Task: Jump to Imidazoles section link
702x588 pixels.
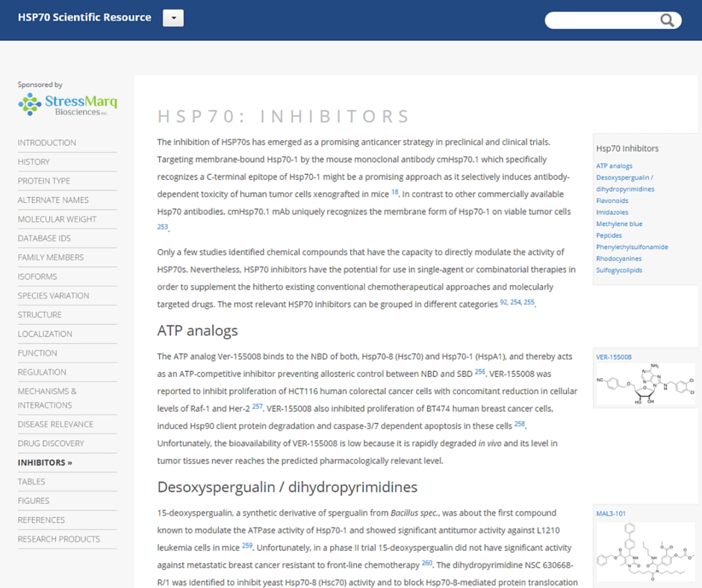Action: click(x=612, y=213)
